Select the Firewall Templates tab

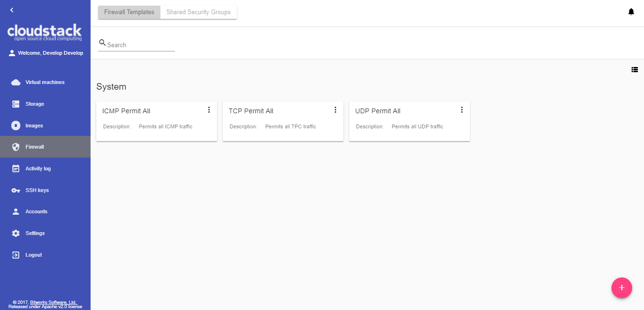pos(129,12)
